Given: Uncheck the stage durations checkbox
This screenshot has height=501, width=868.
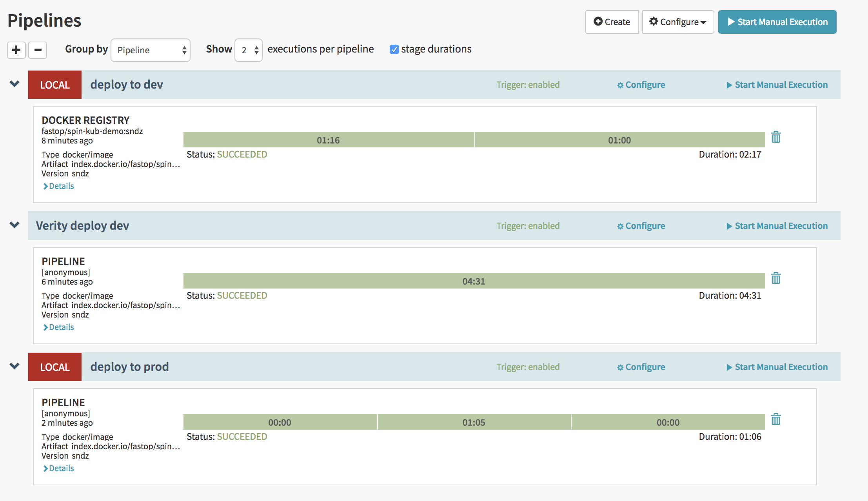Looking at the screenshot, I should 394,49.
